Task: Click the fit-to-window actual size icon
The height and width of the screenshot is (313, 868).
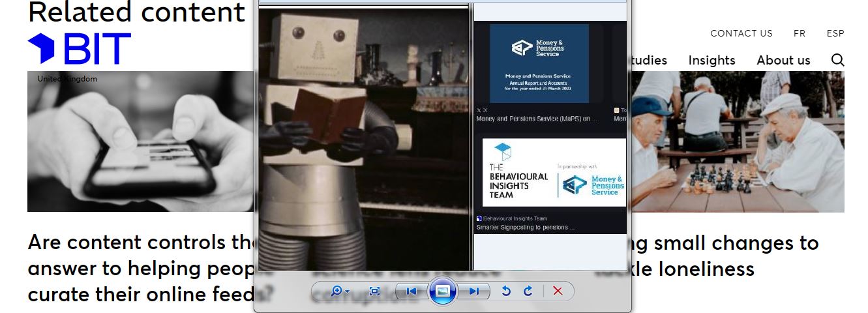Action: pos(374,291)
